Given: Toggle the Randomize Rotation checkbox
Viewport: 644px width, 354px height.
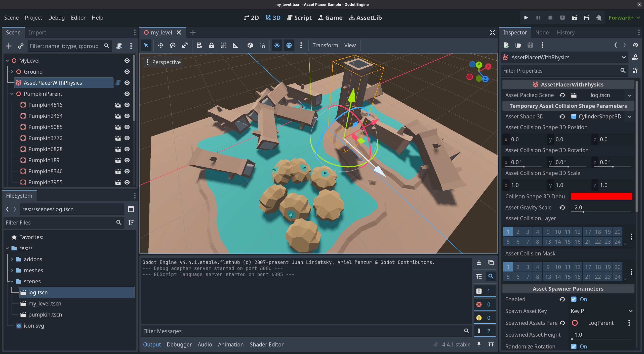Looking at the screenshot, I should [x=574, y=346].
